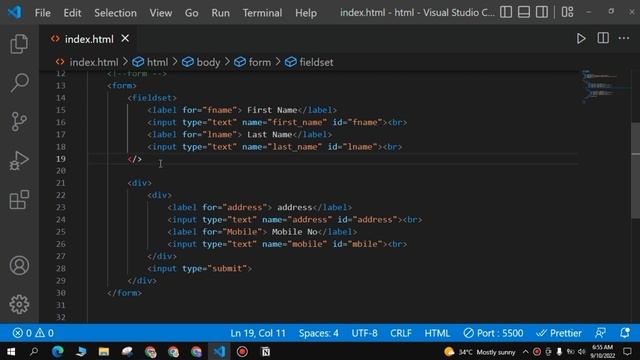The width and height of the screenshot is (640, 360).
Task: Open the Windows Start menu
Action: click(x=11, y=351)
